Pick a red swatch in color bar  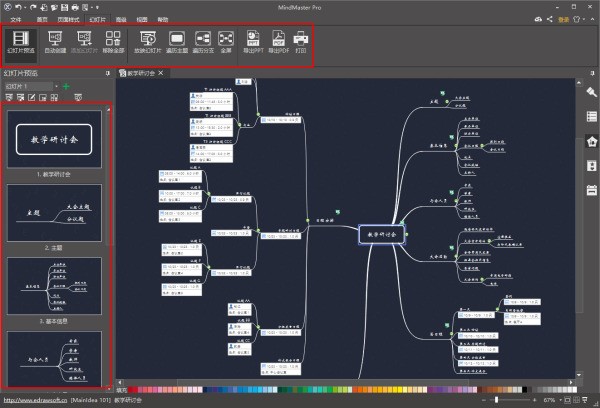(131, 388)
